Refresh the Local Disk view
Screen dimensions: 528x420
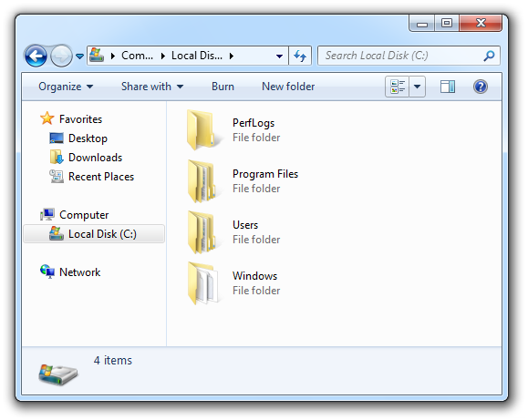pos(300,56)
